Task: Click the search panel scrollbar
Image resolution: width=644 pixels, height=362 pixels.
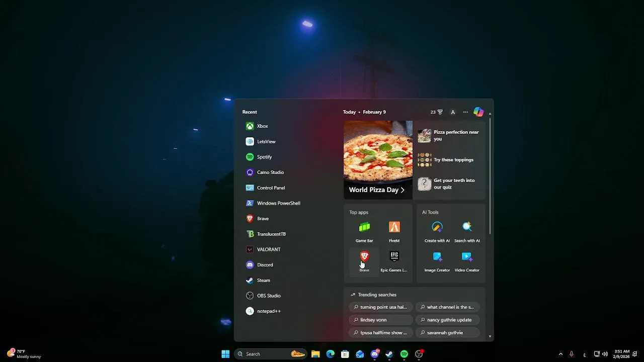Action: (490, 176)
